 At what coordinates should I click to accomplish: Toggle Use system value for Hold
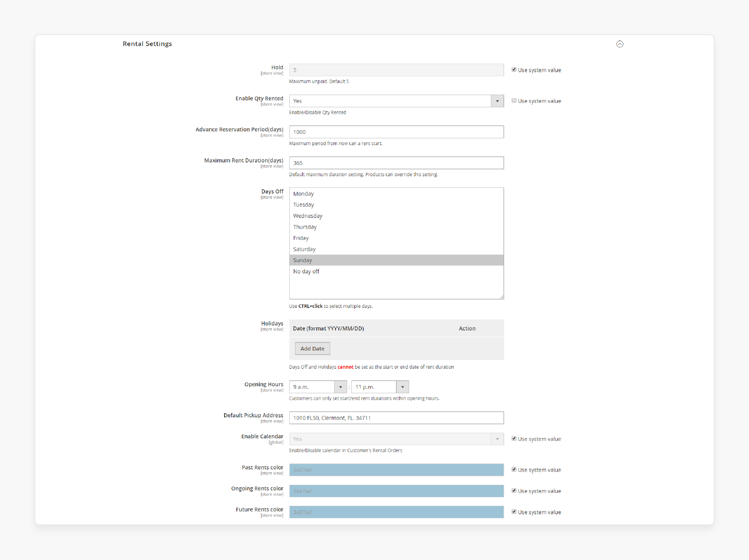click(514, 69)
